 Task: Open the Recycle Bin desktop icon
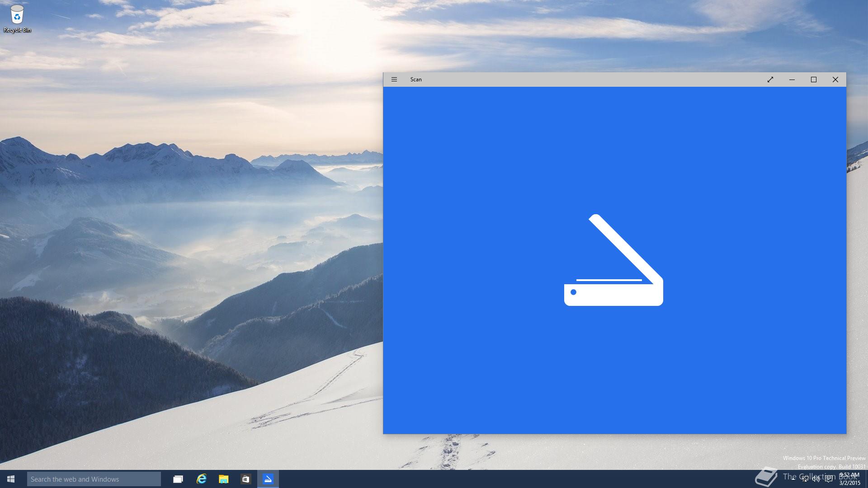tap(17, 19)
